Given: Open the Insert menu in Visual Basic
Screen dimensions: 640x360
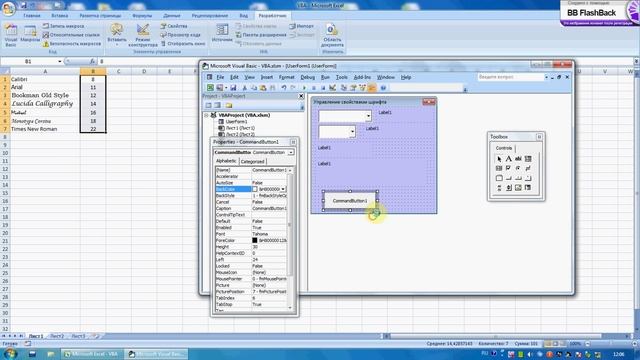Looking at the screenshot, I should [x=267, y=77].
